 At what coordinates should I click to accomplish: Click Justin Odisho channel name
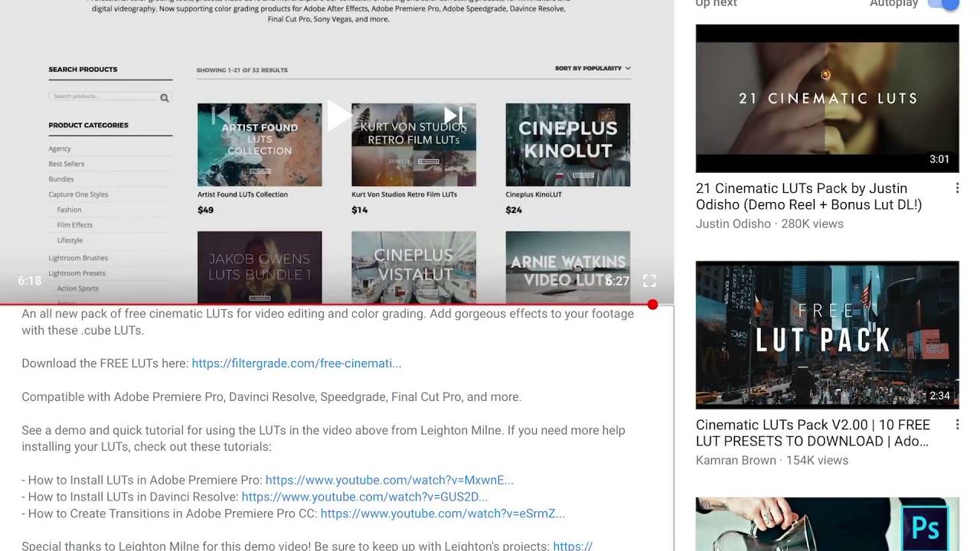coord(733,224)
